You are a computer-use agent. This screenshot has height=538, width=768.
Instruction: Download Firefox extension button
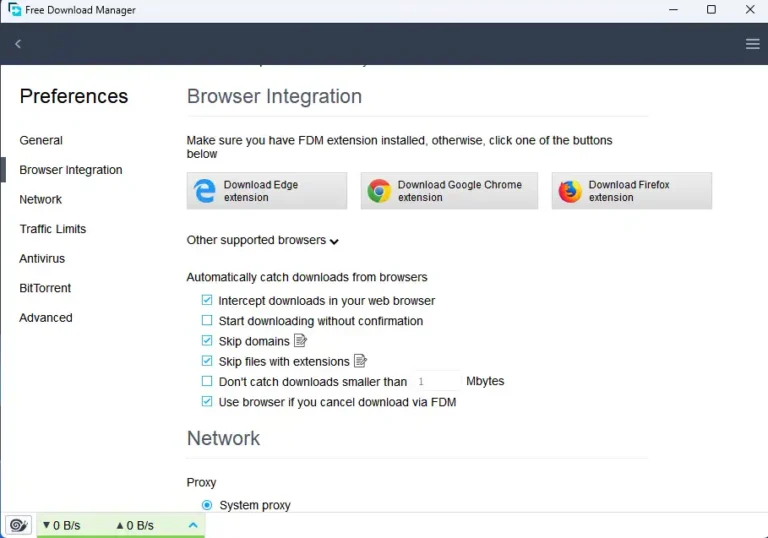click(632, 191)
